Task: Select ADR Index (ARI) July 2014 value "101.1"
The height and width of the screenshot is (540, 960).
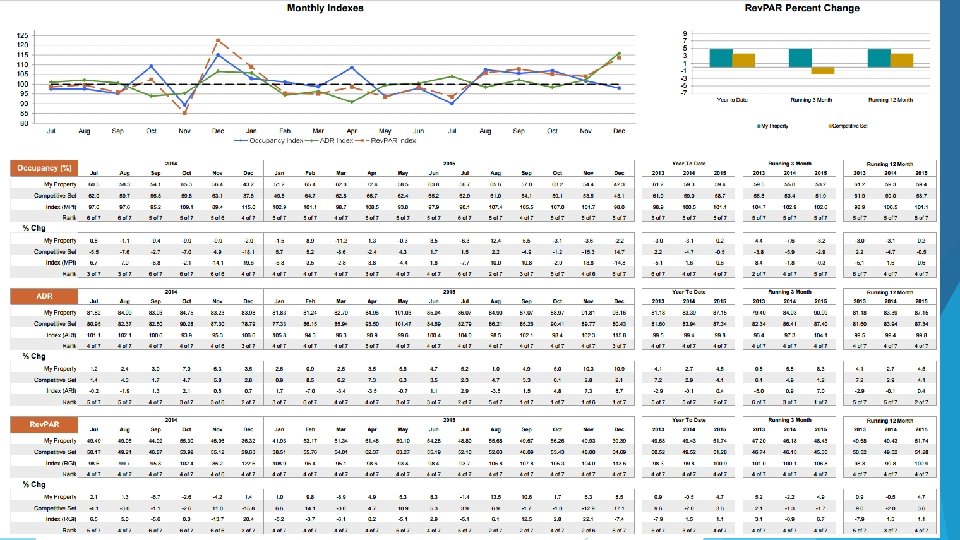Action: 94,336
